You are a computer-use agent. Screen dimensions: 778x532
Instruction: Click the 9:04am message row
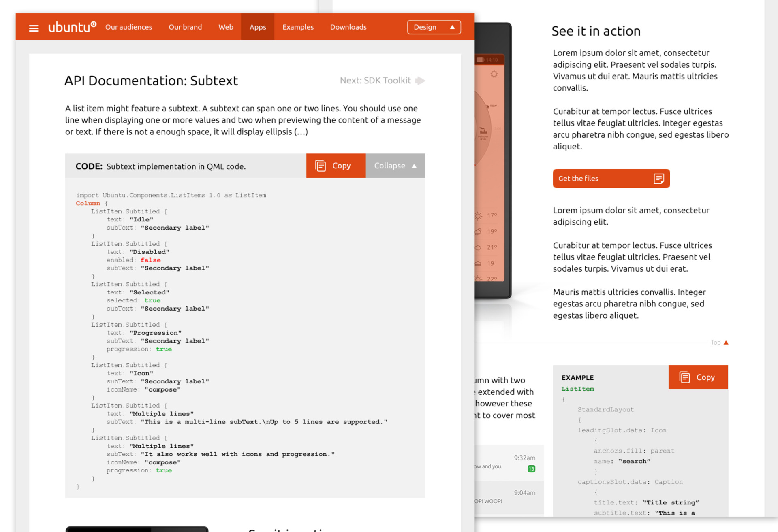509,498
